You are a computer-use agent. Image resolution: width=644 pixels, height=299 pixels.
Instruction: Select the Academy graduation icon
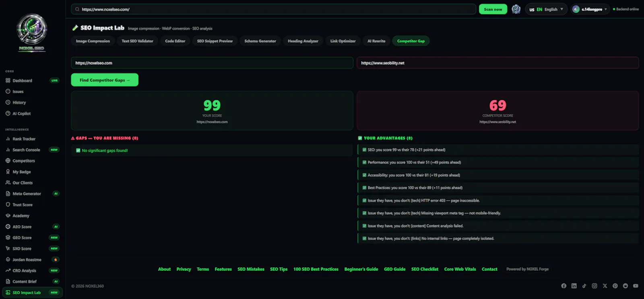click(8, 216)
